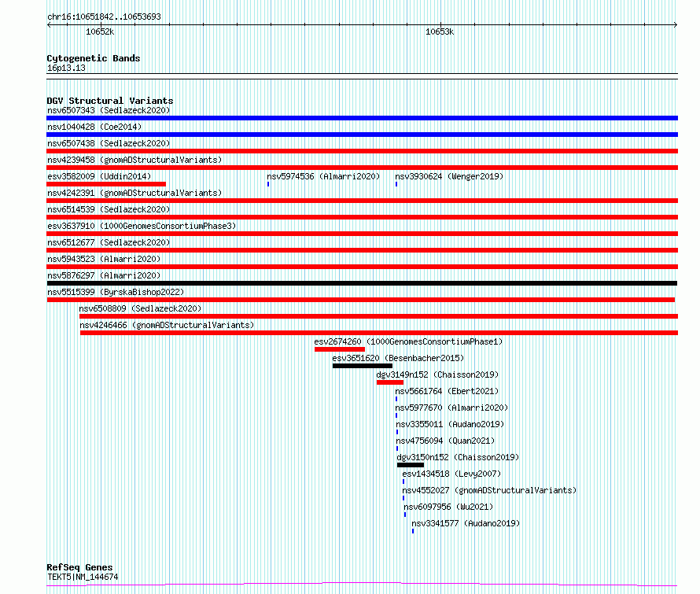
Task: Open nsv5943523 (Almarri2020) variant label
Action: [x=104, y=259]
